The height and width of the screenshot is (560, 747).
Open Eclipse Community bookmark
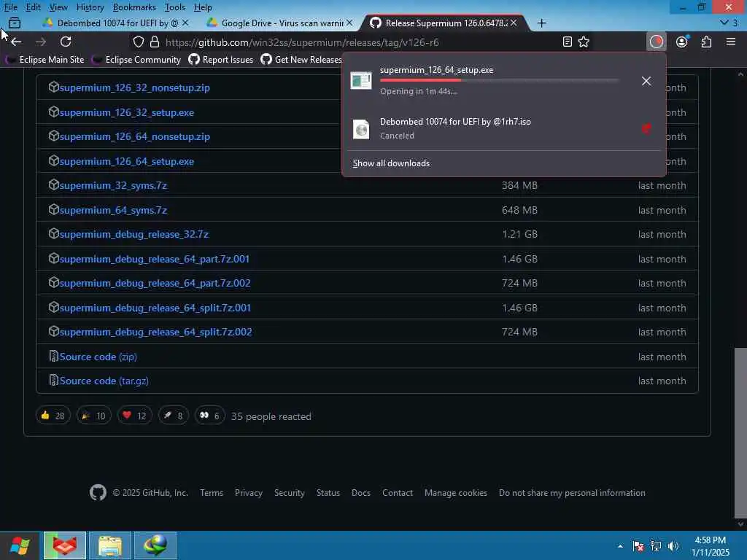(137, 60)
